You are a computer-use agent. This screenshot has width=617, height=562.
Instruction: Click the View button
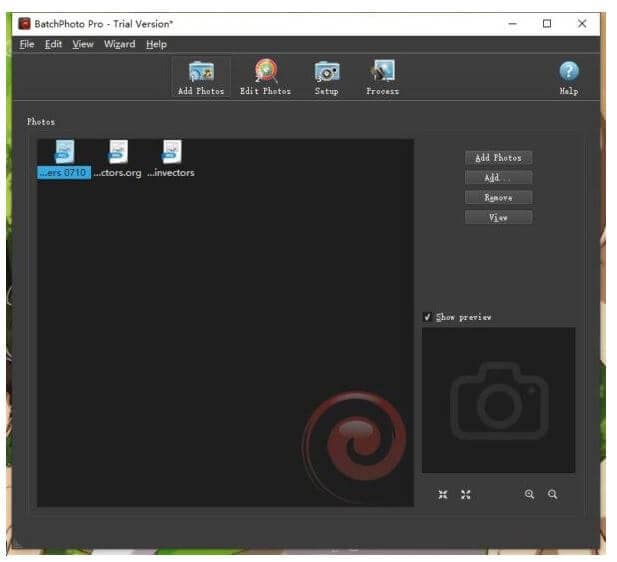[499, 218]
